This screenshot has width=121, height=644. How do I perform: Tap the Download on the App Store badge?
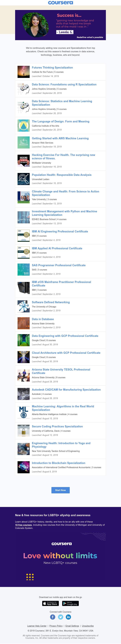click(50, 603)
